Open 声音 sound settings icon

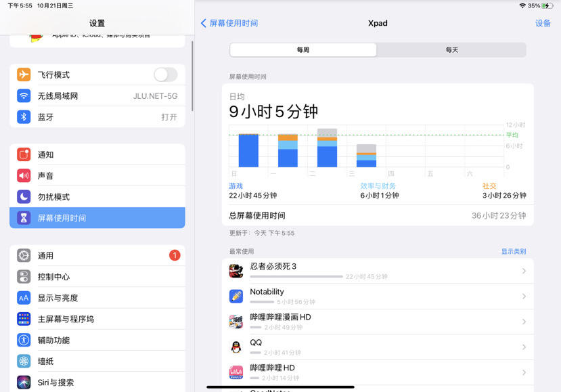point(24,176)
